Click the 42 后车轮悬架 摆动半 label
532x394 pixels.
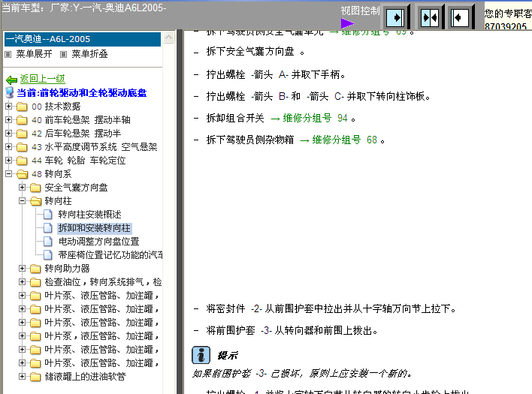(77, 134)
